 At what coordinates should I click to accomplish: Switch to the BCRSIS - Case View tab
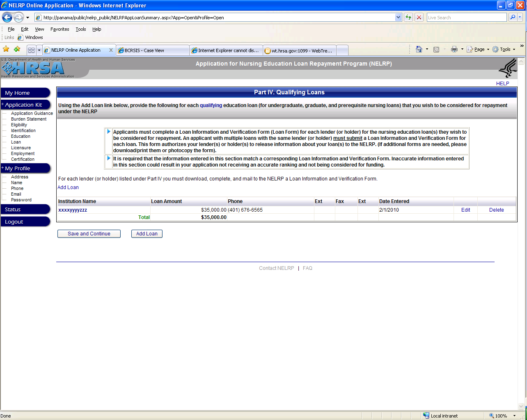(152, 50)
